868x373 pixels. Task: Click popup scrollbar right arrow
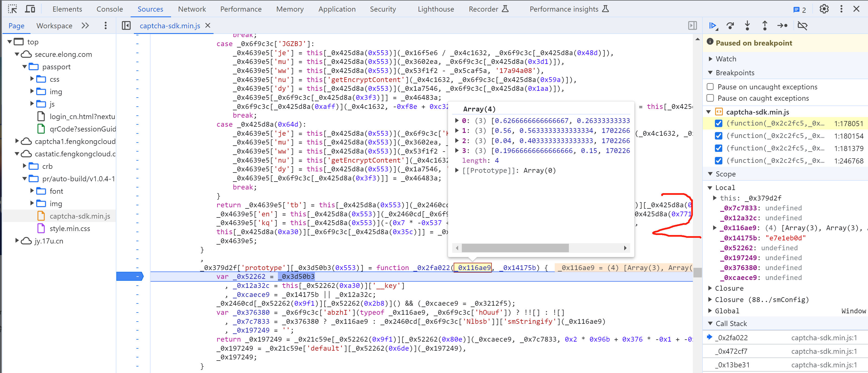(625, 248)
